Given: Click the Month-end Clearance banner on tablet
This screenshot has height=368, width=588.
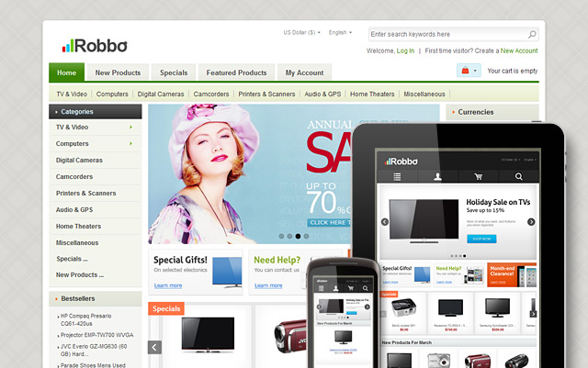Looking at the screenshot, I should [512, 274].
